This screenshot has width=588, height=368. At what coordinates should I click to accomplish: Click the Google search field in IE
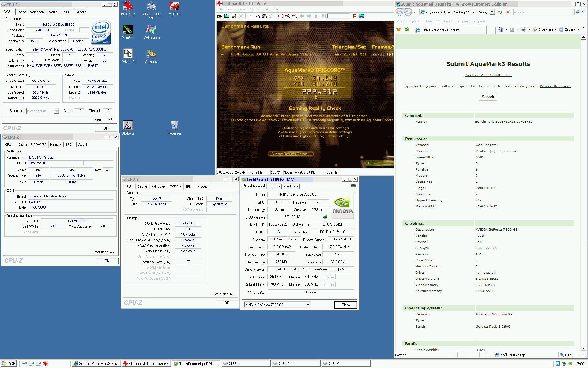543,12
